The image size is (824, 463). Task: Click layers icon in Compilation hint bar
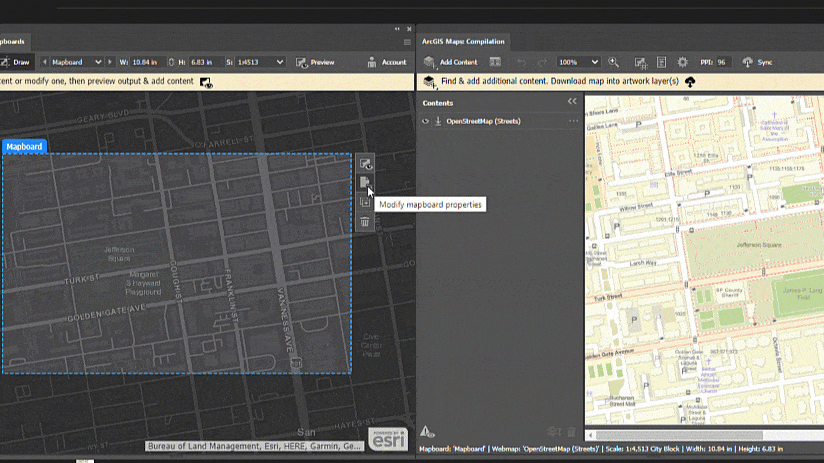coord(429,82)
